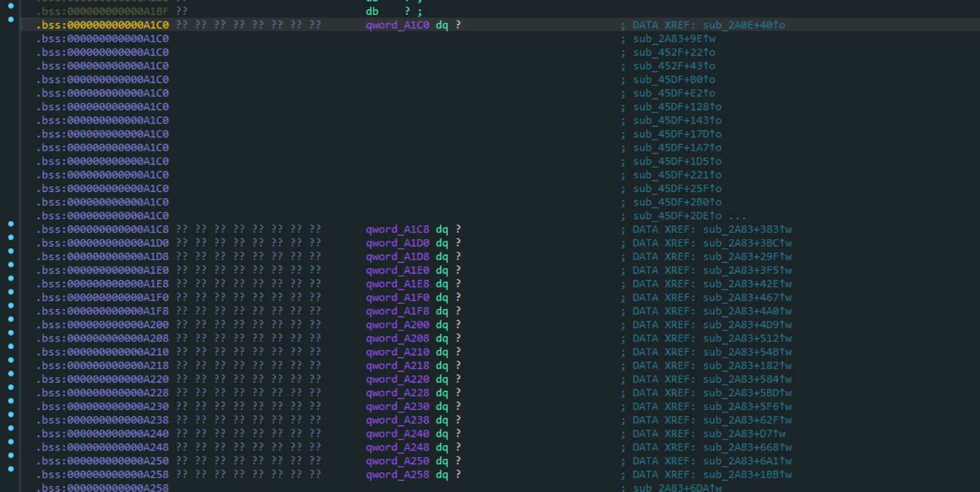Click on qword_A200 name
This screenshot has width=980, height=492.
[397, 324]
